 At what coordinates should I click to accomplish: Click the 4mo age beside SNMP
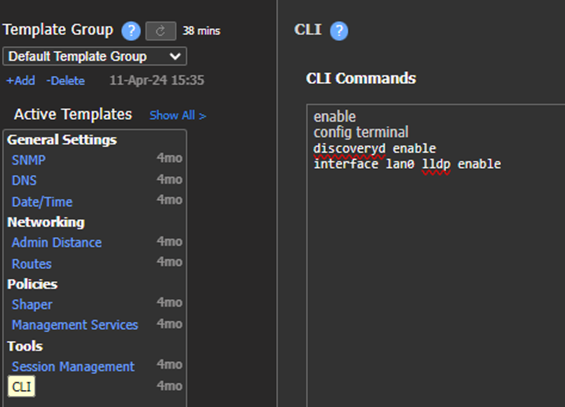pyautogui.click(x=170, y=158)
